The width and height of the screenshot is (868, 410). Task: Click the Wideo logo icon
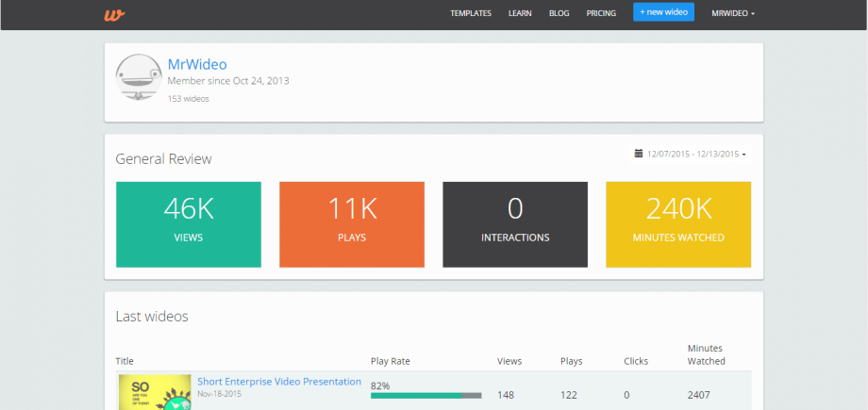pos(115,14)
